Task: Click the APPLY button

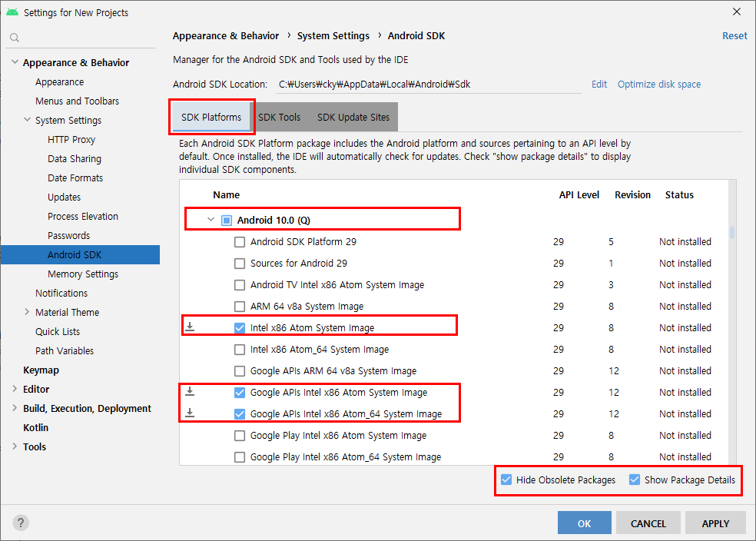Action: pos(715,523)
